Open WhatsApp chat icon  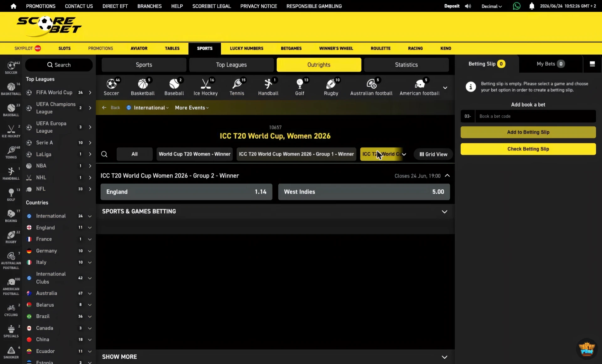(516, 6)
